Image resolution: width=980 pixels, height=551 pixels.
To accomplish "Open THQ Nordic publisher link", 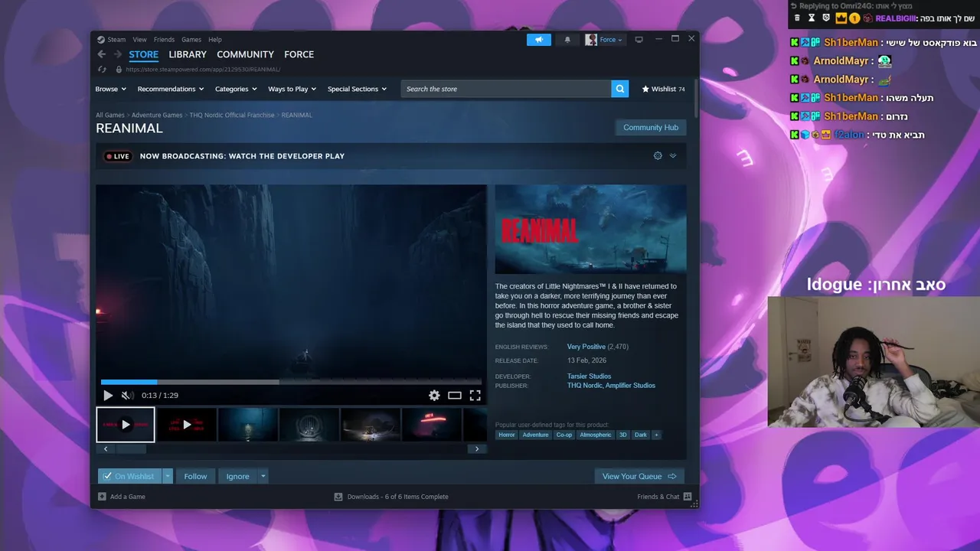I will [x=585, y=386].
